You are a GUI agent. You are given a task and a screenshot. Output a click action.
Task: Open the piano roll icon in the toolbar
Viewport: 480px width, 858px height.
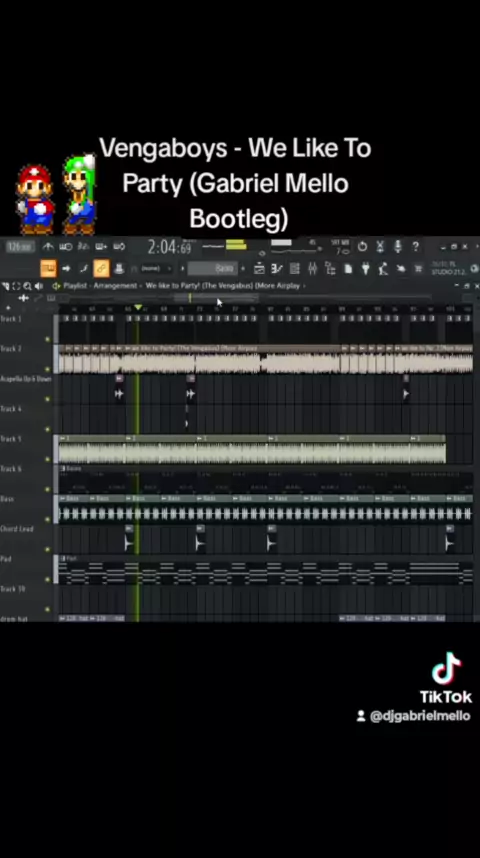point(276,268)
